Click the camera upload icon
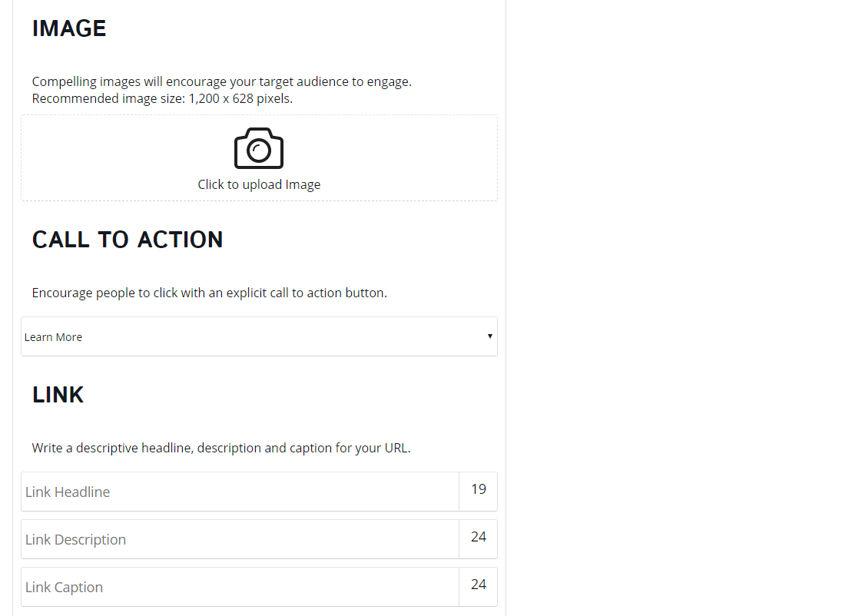The image size is (862, 616). [258, 148]
